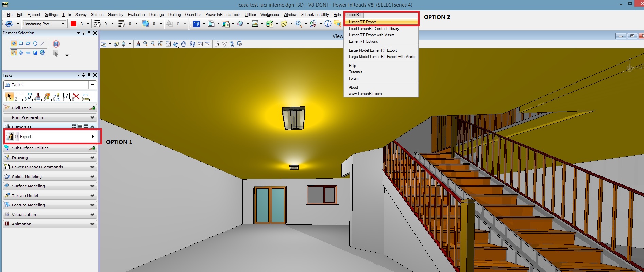Open the Tasks combo box dropdown
This screenshot has height=272, width=644.
click(92, 85)
